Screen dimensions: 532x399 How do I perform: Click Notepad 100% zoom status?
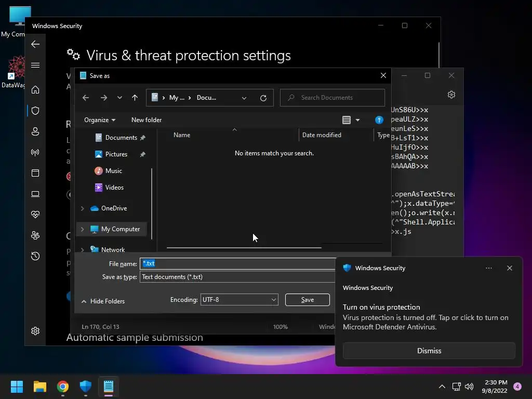point(280,327)
